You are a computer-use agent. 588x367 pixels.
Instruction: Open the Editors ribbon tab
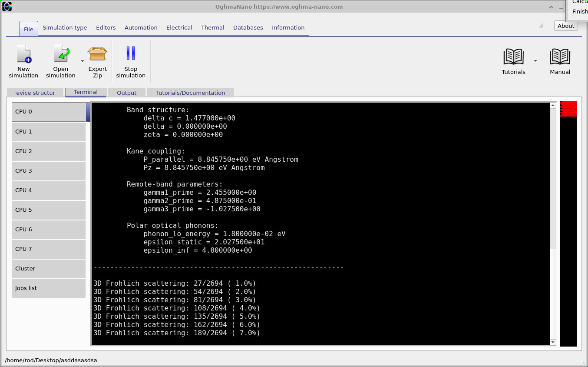[x=106, y=27]
